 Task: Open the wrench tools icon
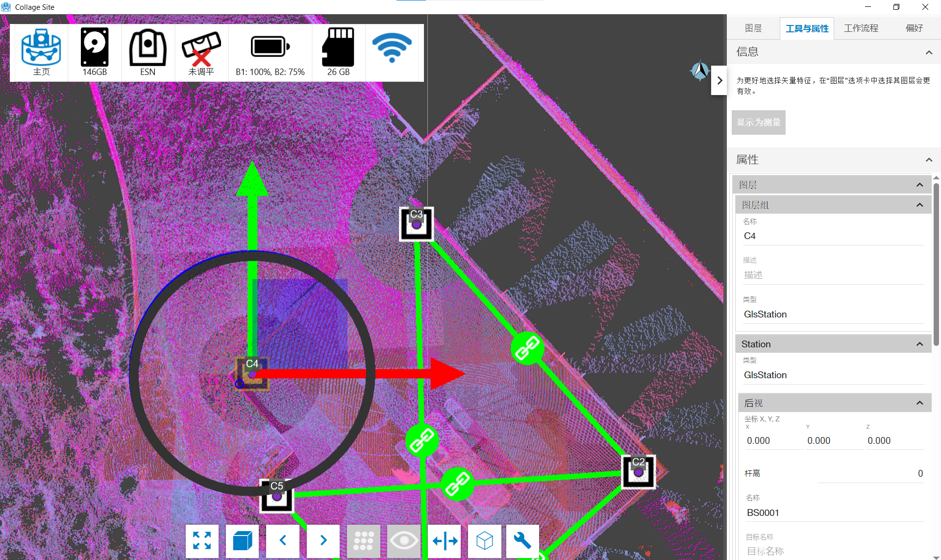(x=522, y=541)
